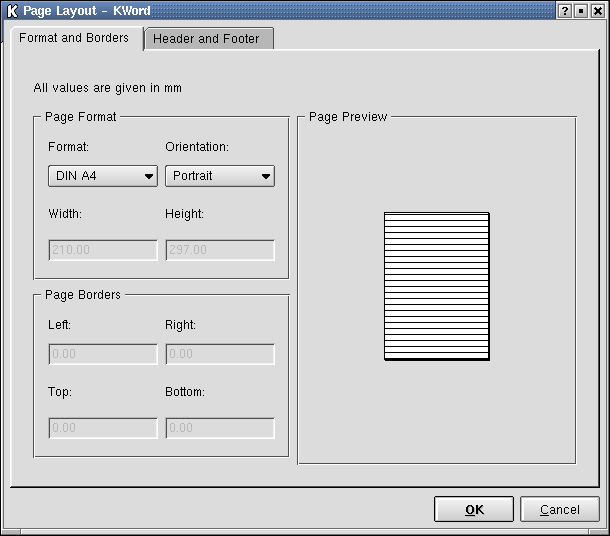
Task: Click the Orientation: label
Action: (197, 147)
